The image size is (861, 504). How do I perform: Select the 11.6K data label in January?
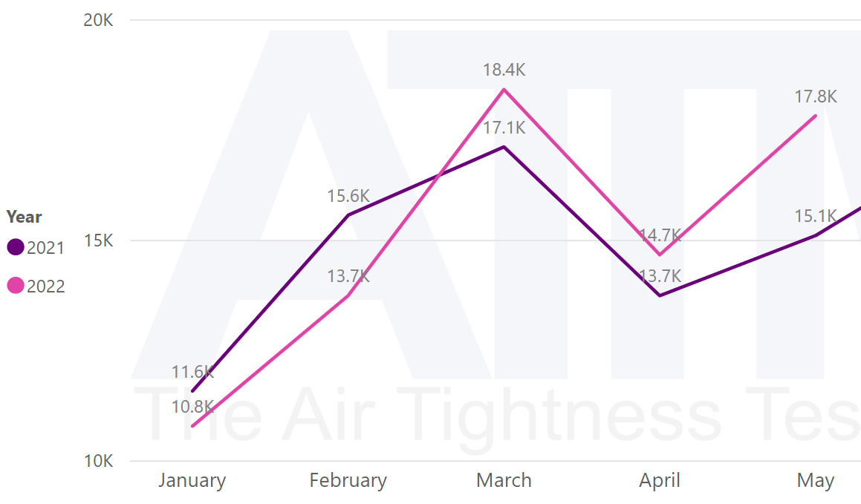pyautogui.click(x=192, y=372)
